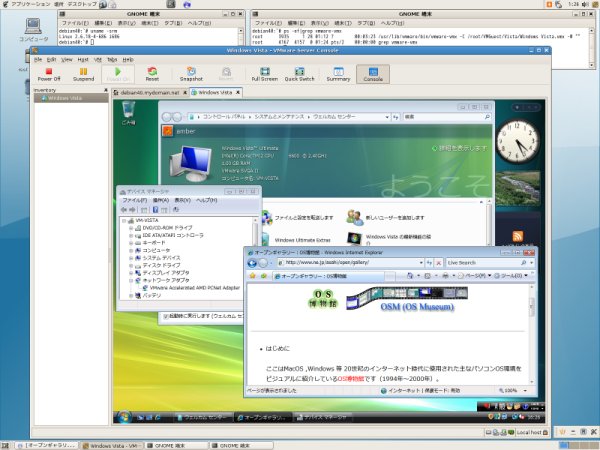This screenshot has width=600, height=450.
Task: Click the Home icon in IE command bar
Action: coord(410,276)
